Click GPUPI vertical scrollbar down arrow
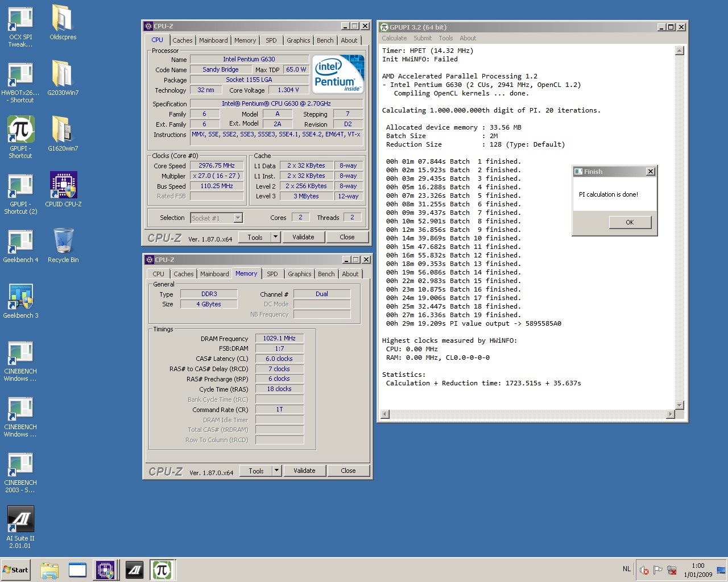 click(x=679, y=405)
